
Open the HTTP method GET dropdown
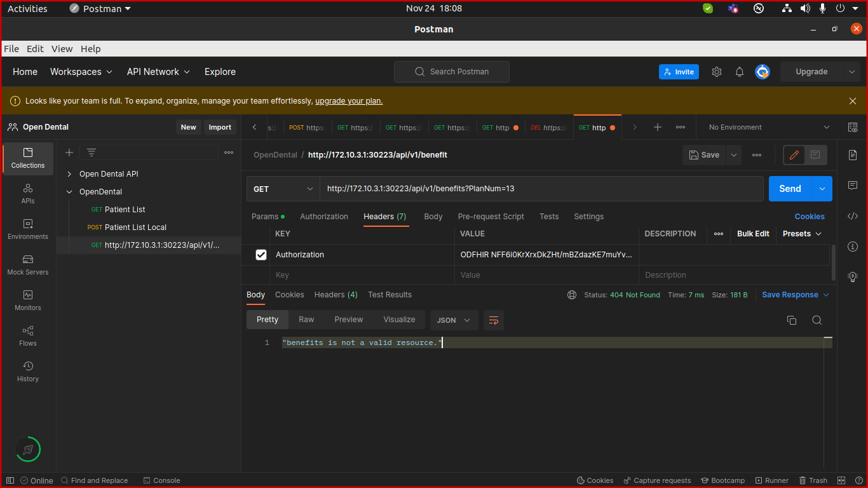(283, 189)
